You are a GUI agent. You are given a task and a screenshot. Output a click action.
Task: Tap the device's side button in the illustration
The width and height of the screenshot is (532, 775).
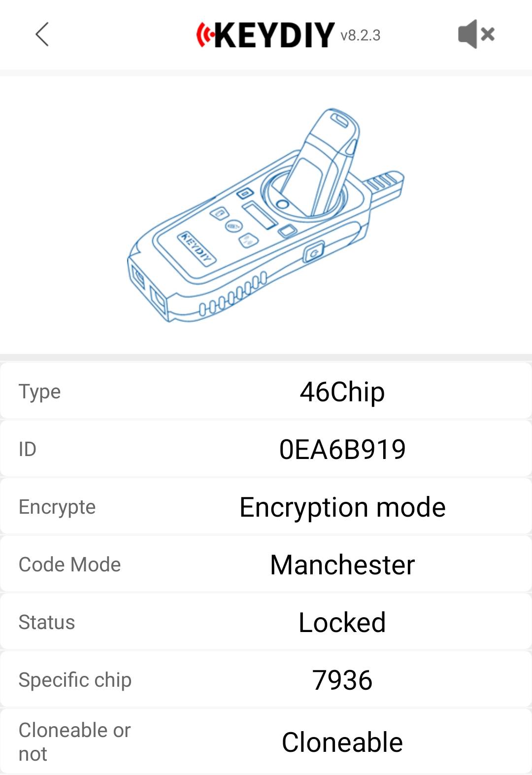point(313,253)
